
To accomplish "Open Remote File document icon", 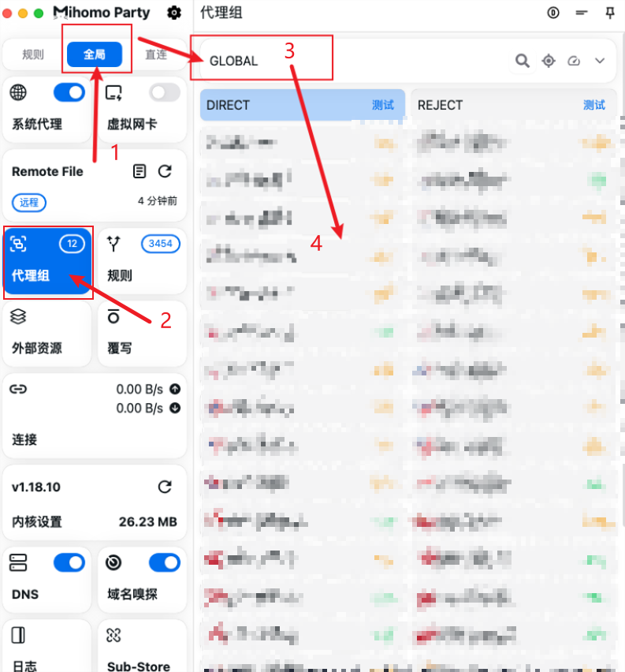I will coord(140,171).
